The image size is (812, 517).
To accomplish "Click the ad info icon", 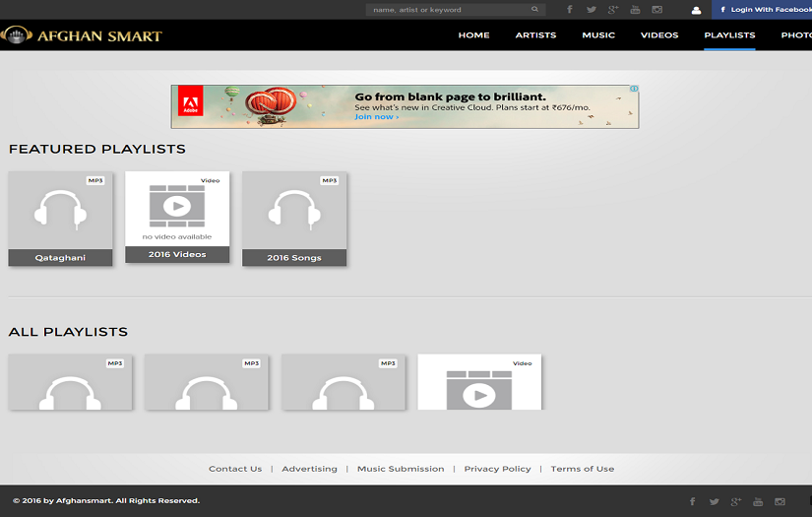I will (634, 89).
